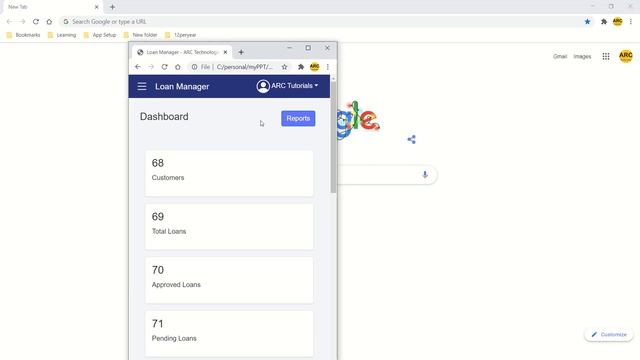The image size is (640, 360).
Task: Close the New Tab tab in background window
Action: (x=97, y=7)
